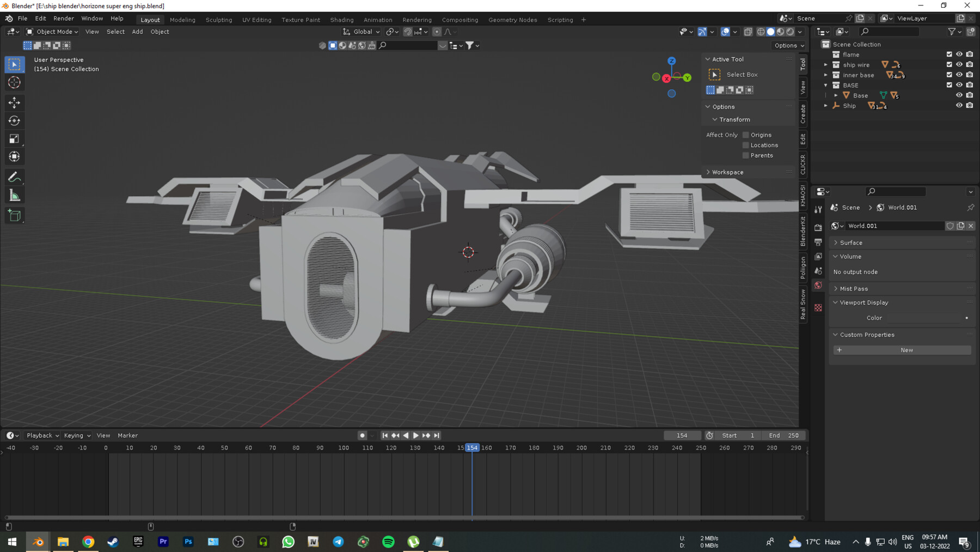Image resolution: width=980 pixels, height=552 pixels.
Task: Select the Measure tool
Action: pyautogui.click(x=14, y=194)
